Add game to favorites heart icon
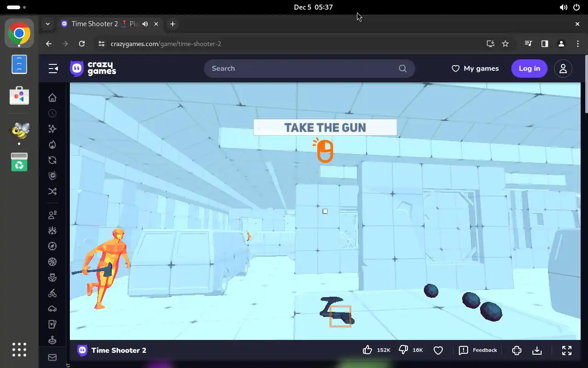The height and width of the screenshot is (368, 588). (438, 351)
